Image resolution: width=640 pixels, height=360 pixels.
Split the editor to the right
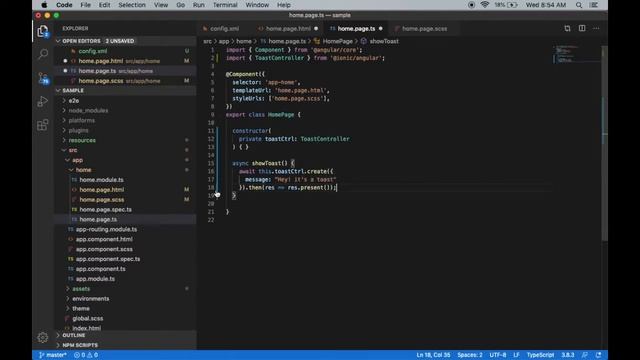(x=582, y=28)
